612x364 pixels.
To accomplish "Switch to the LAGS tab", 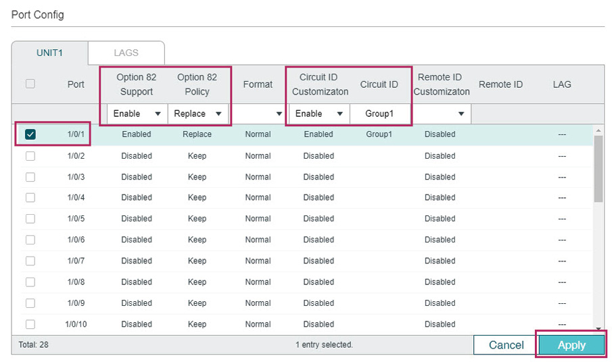I will coord(126,53).
